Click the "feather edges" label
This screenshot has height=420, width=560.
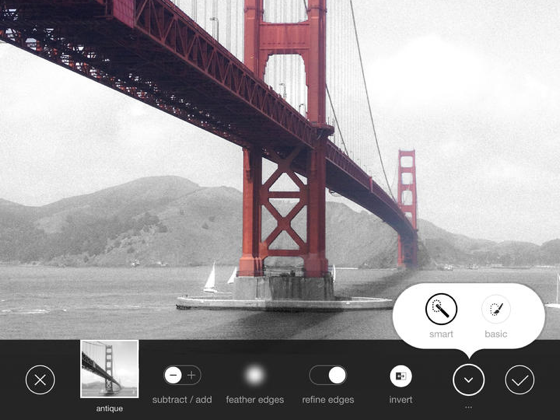(255, 400)
